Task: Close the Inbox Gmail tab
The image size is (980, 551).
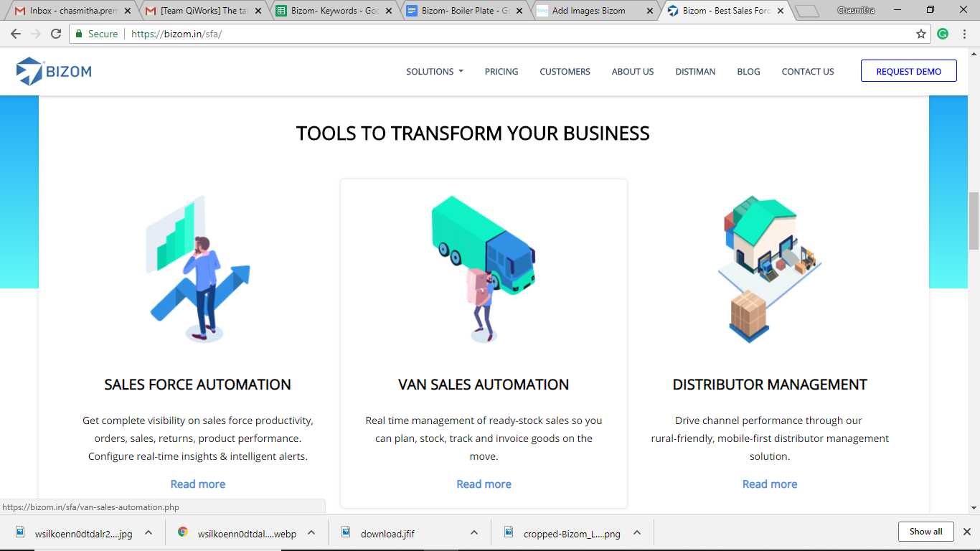Action: (128, 11)
